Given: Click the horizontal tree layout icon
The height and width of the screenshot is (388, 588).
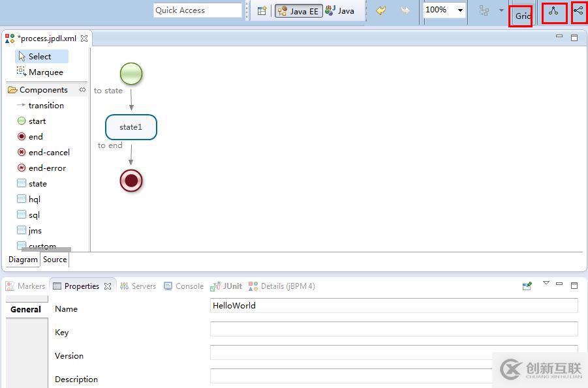Looking at the screenshot, I should coord(579,11).
